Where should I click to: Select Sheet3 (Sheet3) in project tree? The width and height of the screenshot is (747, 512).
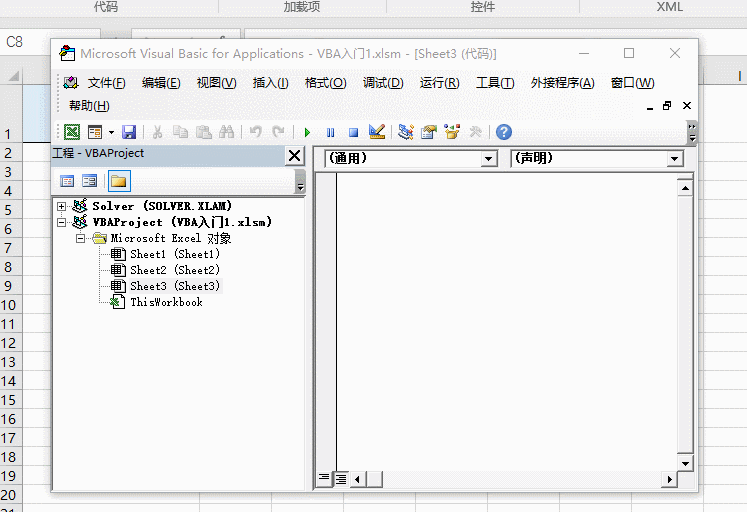pos(175,286)
